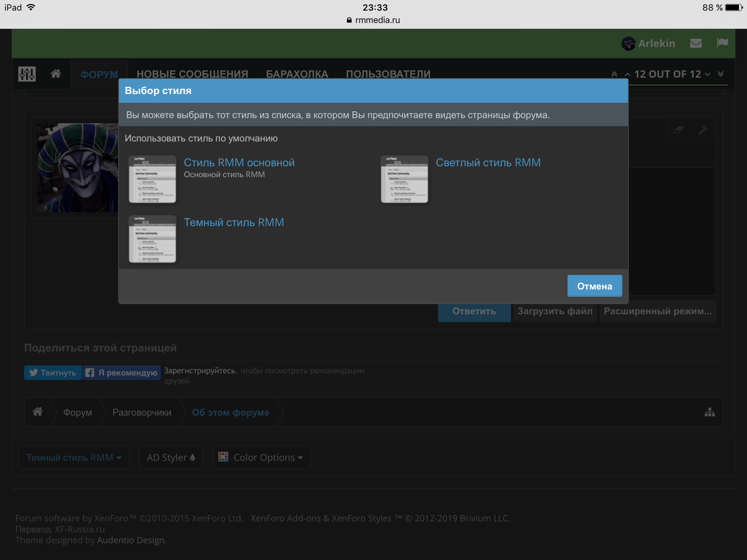Open the Темный стиль RMM style chooser
This screenshot has height=560, width=747.
click(x=74, y=458)
